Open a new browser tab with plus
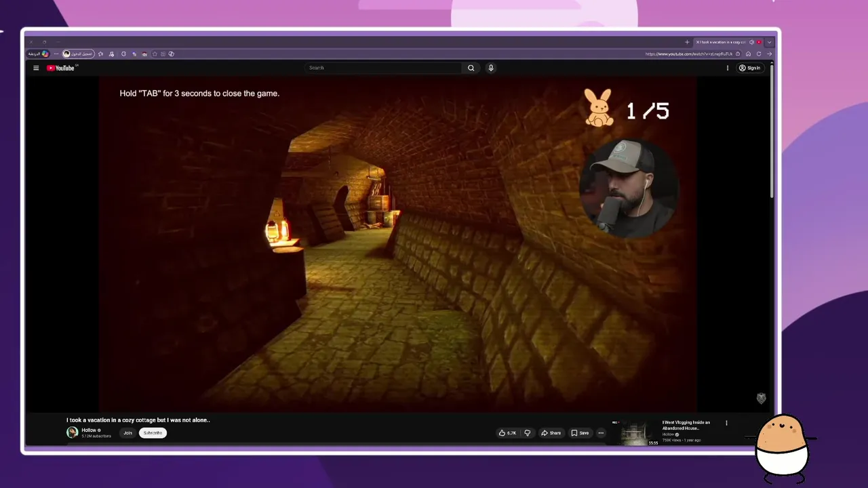Screen dimensions: 868x488 pos(687,42)
